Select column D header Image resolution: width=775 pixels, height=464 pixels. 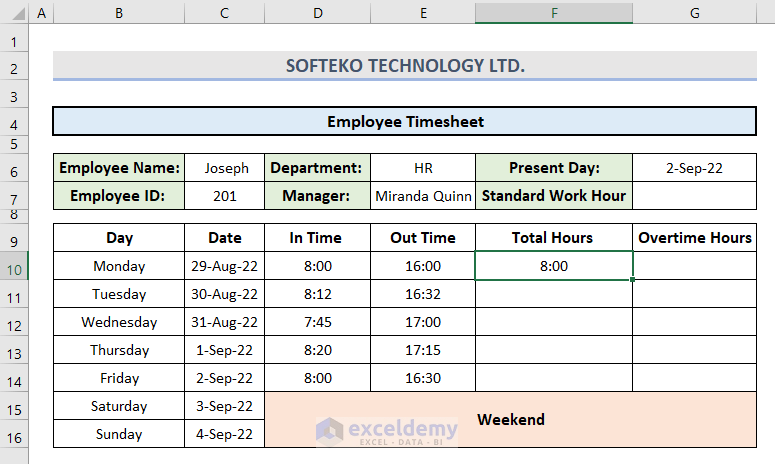click(317, 13)
